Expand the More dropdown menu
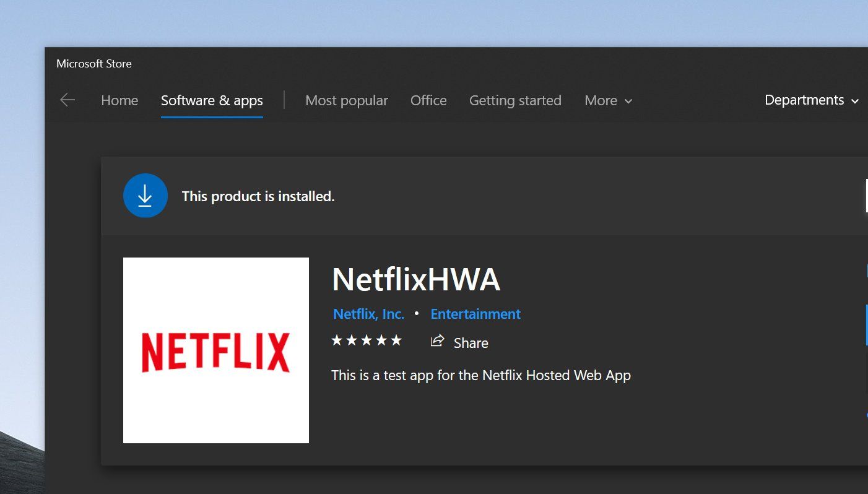Image resolution: width=868 pixels, height=494 pixels. [609, 100]
